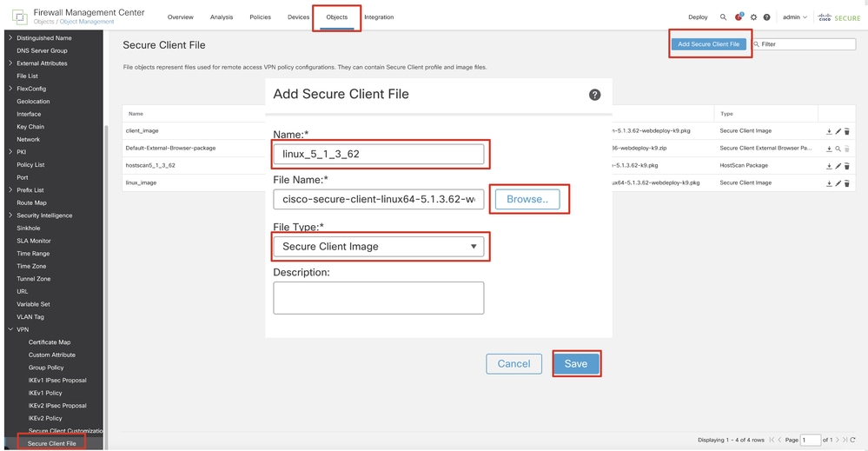Viewport: 868px width, 451px height.
Task: Cancel the Add Secure Client File dialog
Action: [514, 363]
